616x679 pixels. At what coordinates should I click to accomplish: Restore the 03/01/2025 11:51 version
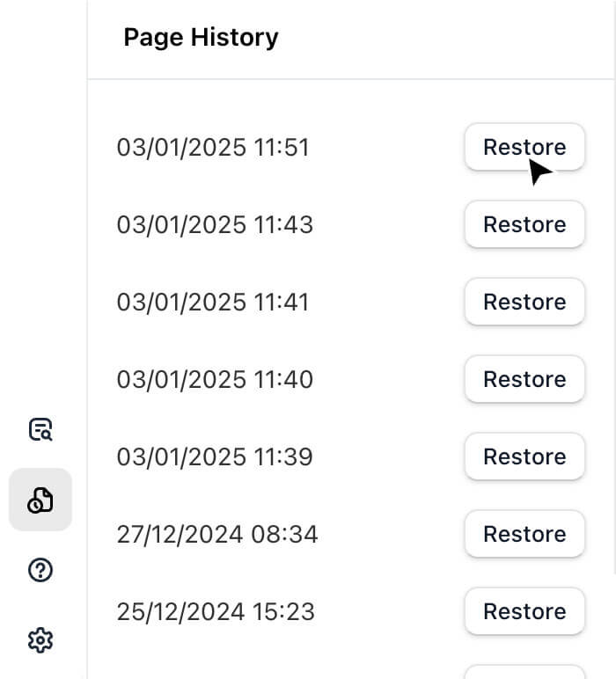[x=524, y=147]
